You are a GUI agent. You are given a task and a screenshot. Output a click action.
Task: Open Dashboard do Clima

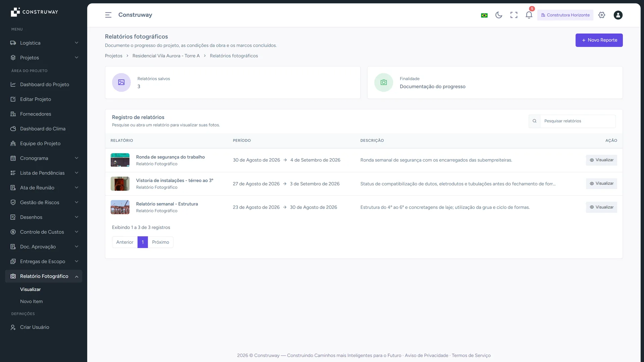[44, 129]
